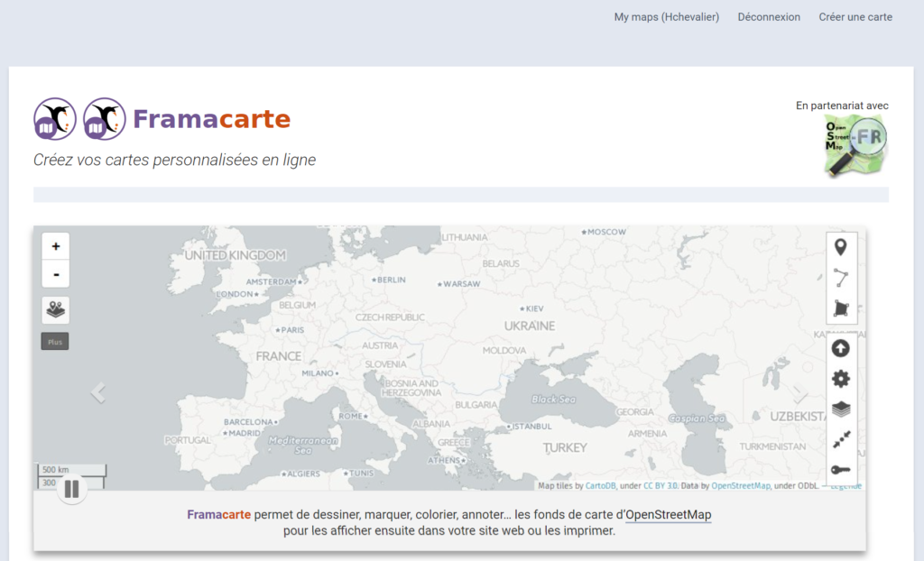Select the draw polygon tool

click(841, 308)
